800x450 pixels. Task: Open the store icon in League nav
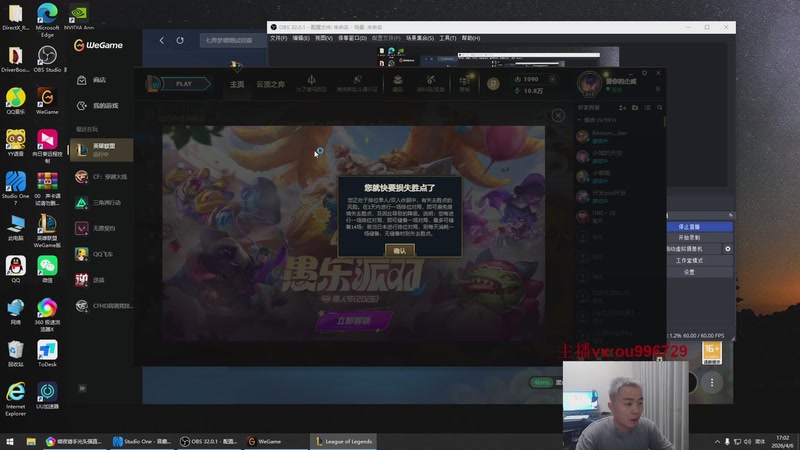464,83
